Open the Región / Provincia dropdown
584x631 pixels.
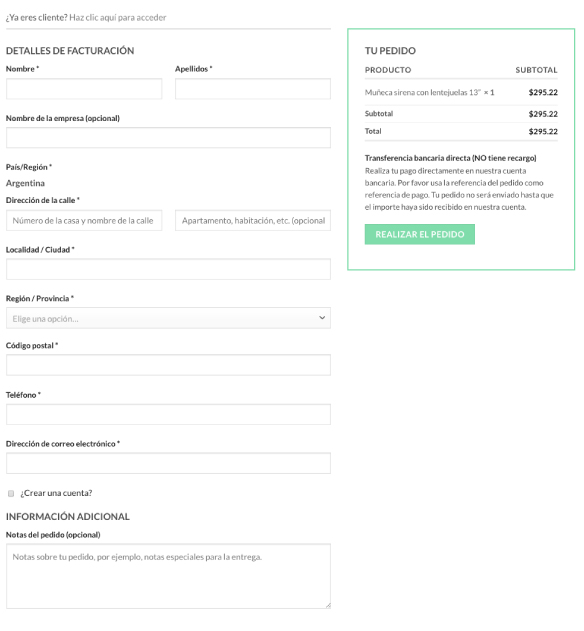168,318
